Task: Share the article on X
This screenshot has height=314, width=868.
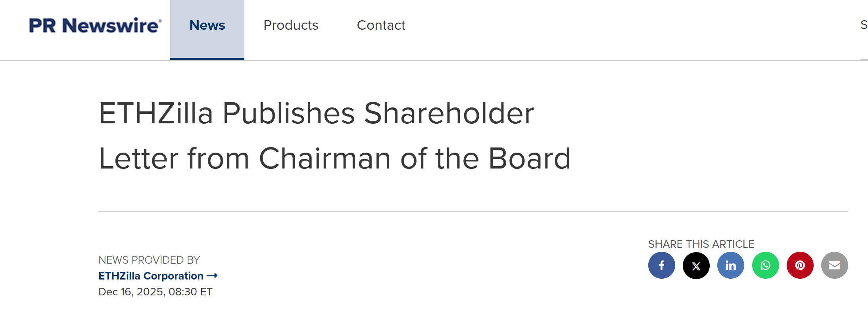Action: (696, 265)
